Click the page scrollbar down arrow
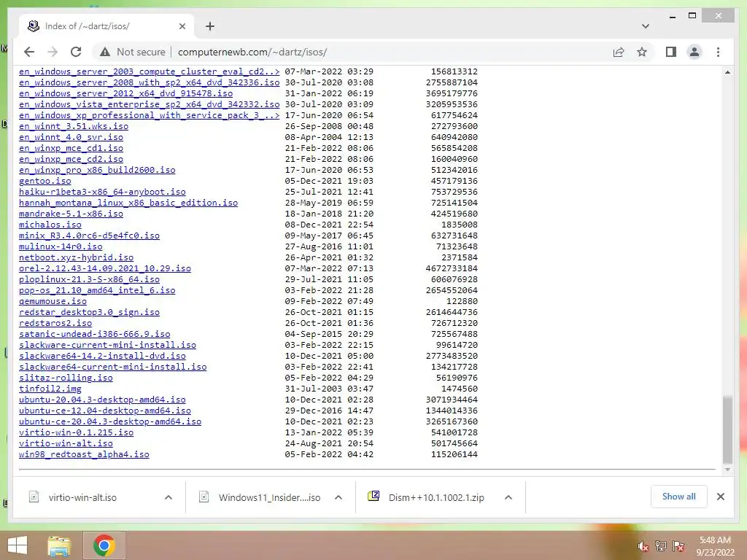The height and width of the screenshot is (560, 747). point(727,470)
